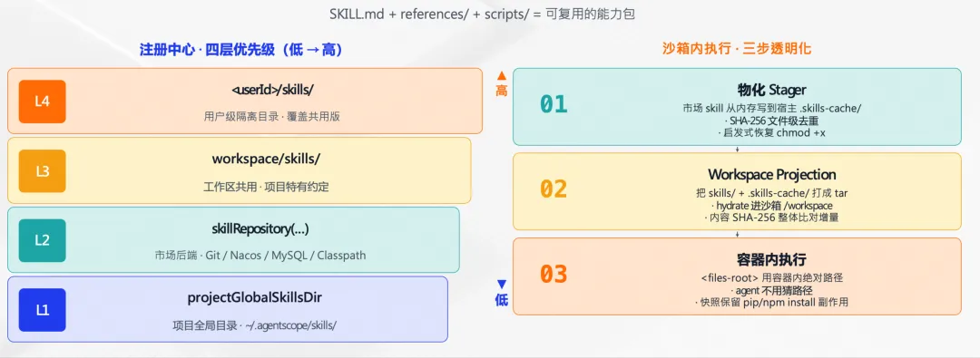The height and width of the screenshot is (358, 980).
Task: Click the step number 01
Action: (554, 104)
